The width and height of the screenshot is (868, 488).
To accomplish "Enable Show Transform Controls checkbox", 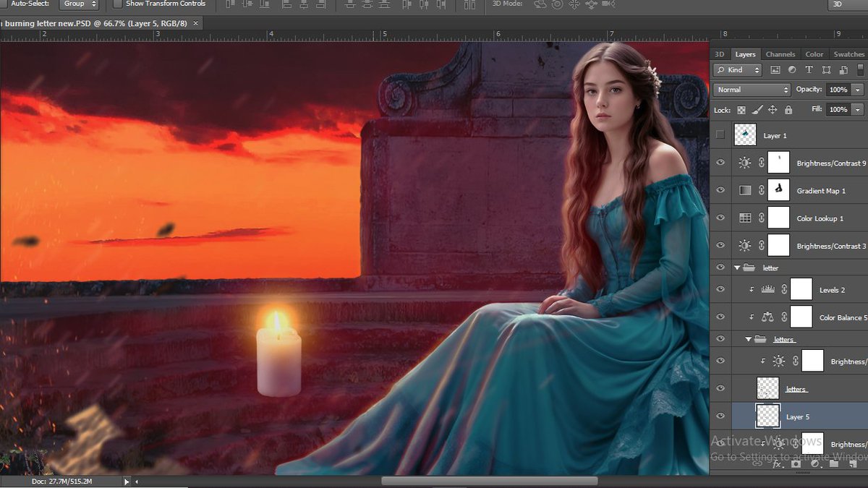I will pos(118,4).
